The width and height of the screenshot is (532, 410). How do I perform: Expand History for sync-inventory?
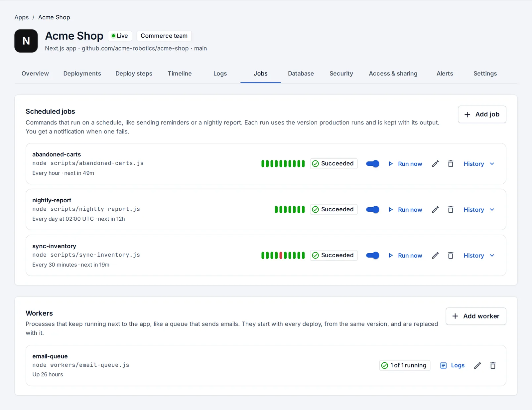[x=479, y=256]
